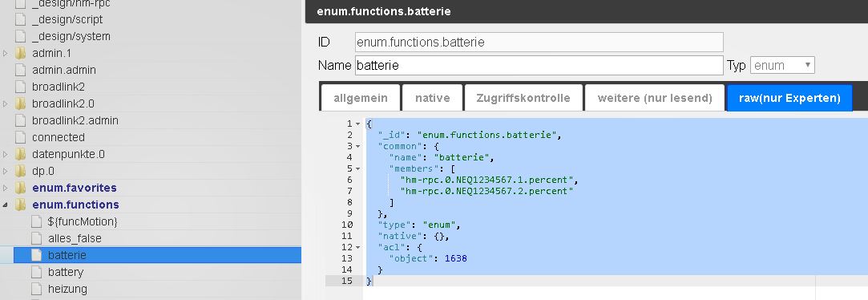
Task: Click the enum.functions folder icon
Action: 21,205
